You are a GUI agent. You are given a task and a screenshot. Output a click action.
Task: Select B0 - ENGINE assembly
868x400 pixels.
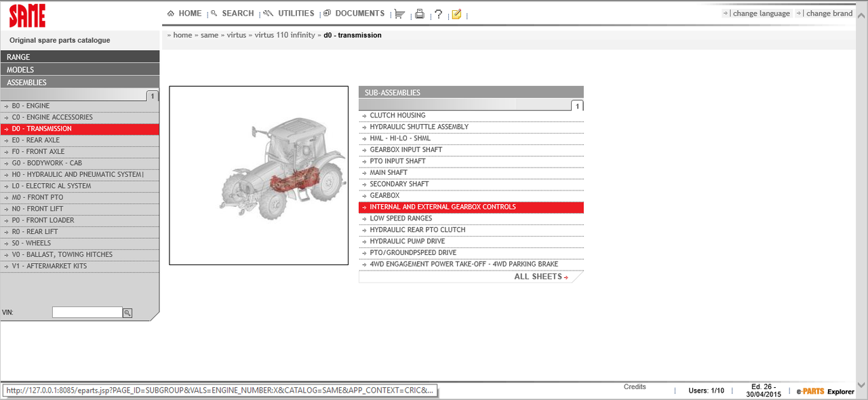pyautogui.click(x=80, y=106)
